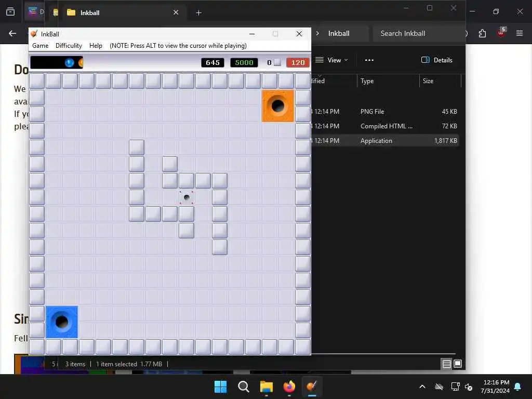The height and width of the screenshot is (399, 532).
Task: Open the Game menu in InkBall
Action: [x=40, y=46]
